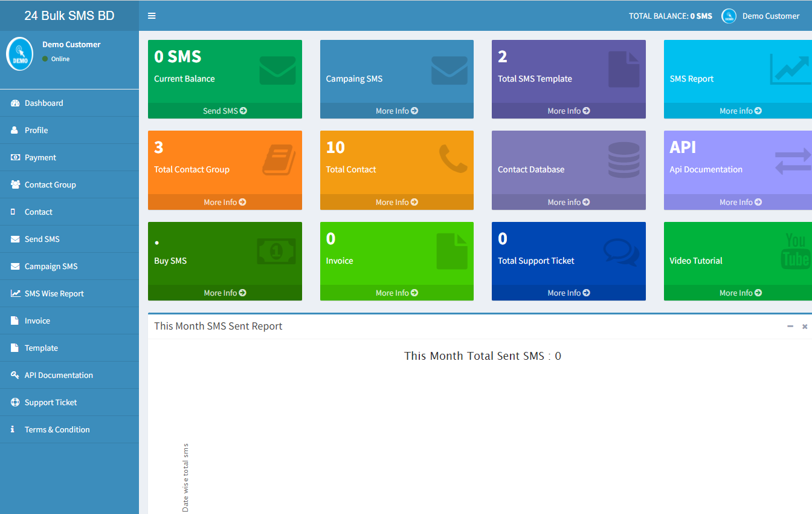The height and width of the screenshot is (514, 812).
Task: Go to SMS Wise Report in sidebar
Action: pyautogui.click(x=54, y=294)
